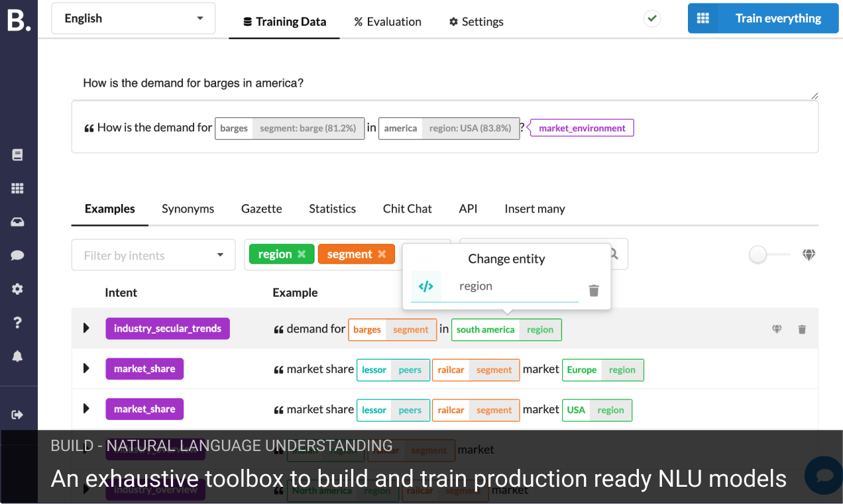The width and height of the screenshot is (843, 504).
Task: Click the industry_secular_trends intent label
Action: tap(168, 328)
